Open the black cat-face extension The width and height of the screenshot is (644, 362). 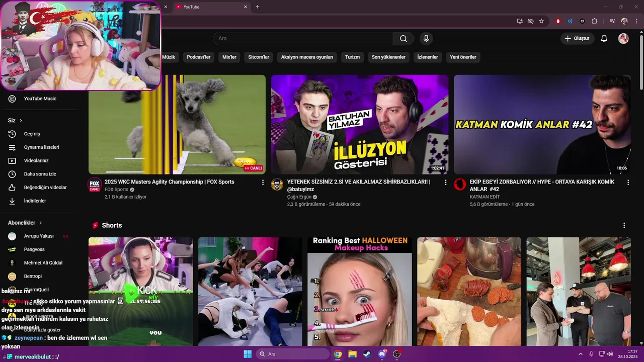pos(582,21)
